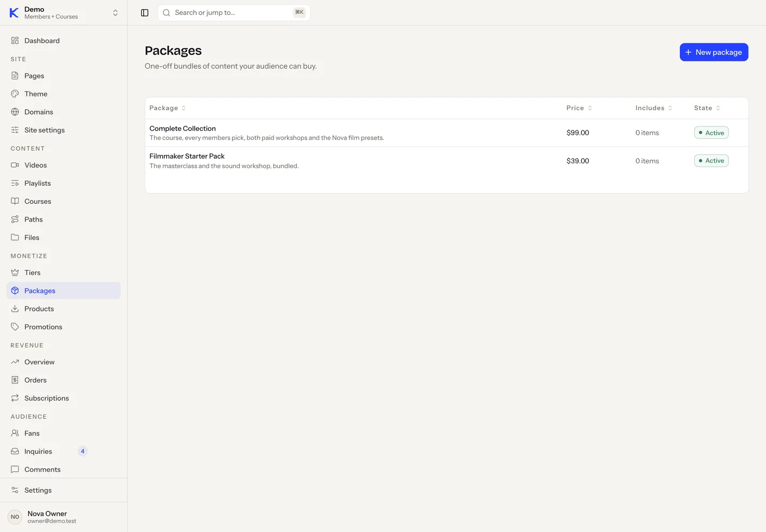The width and height of the screenshot is (766, 532).
Task: Click the Active badge for Complete Collection
Action: [x=711, y=132]
